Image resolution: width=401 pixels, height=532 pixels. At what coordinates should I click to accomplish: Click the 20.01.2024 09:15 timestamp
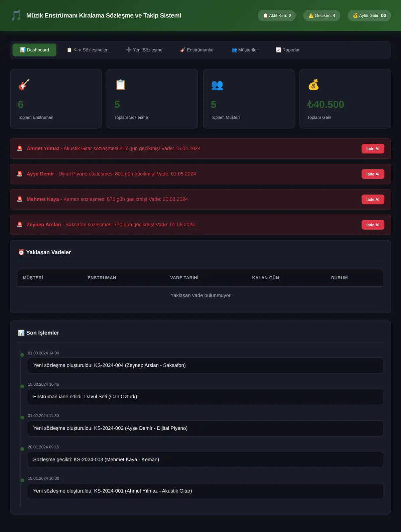point(43,447)
